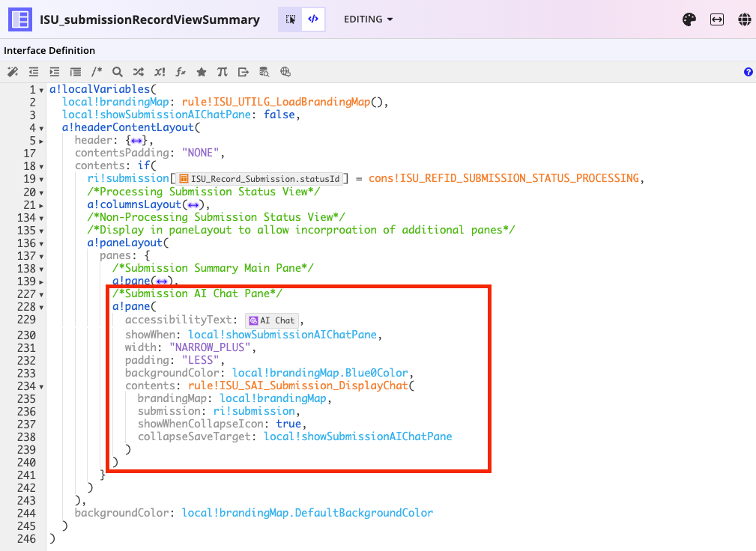Click "LESS" padding value

tap(201, 360)
